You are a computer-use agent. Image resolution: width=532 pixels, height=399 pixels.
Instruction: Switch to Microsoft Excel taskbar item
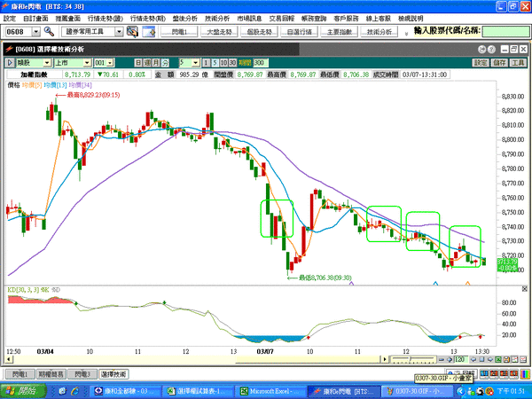(271, 391)
